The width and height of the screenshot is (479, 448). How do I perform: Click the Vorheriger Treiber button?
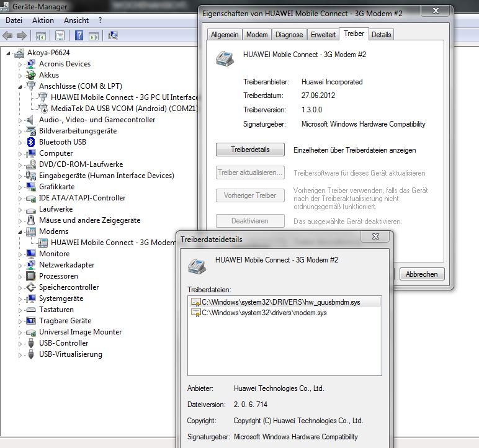pyautogui.click(x=250, y=195)
